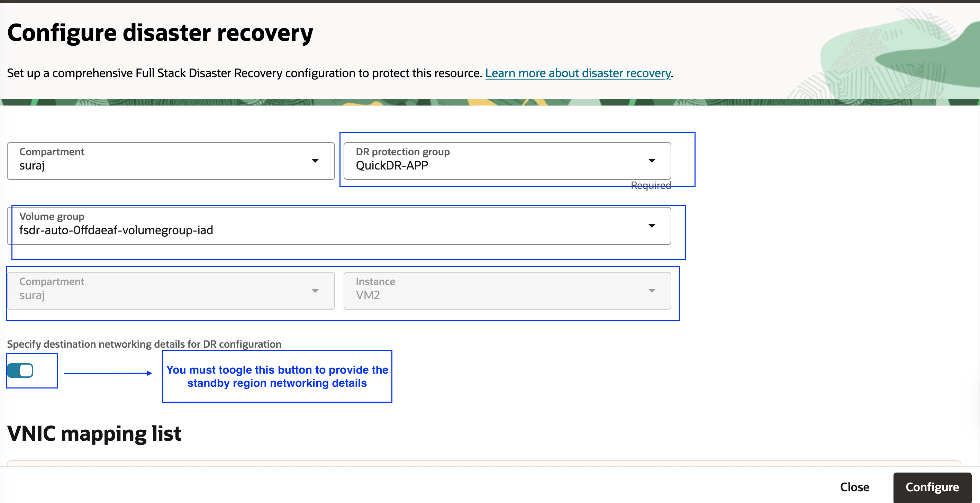Click the Instance dropdown showing VM2
The image size is (980, 503).
[x=507, y=291]
